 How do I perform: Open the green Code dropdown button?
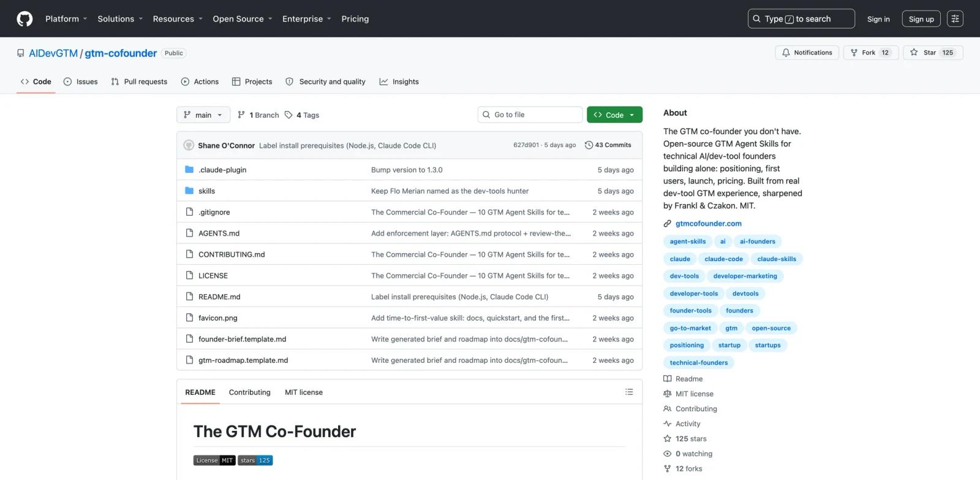pos(614,115)
